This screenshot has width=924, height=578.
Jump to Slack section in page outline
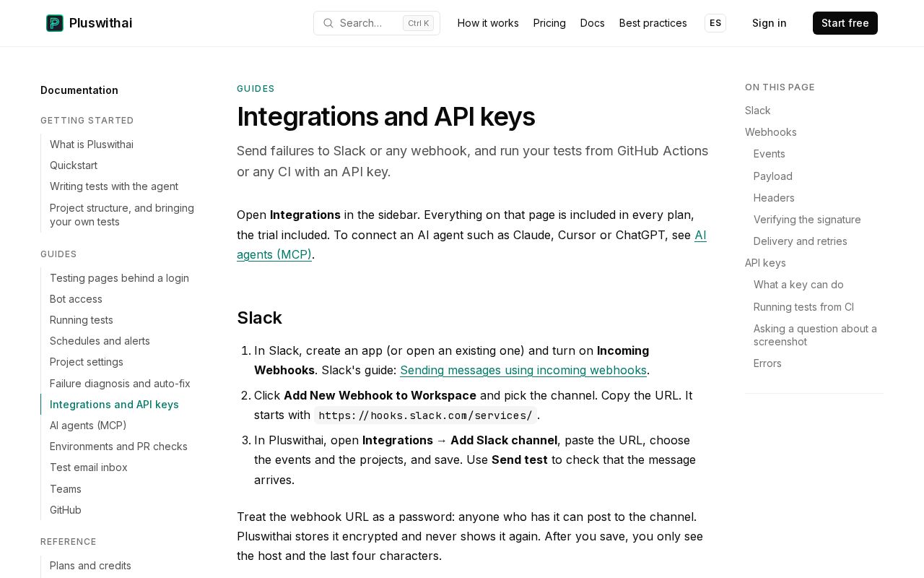tap(758, 111)
